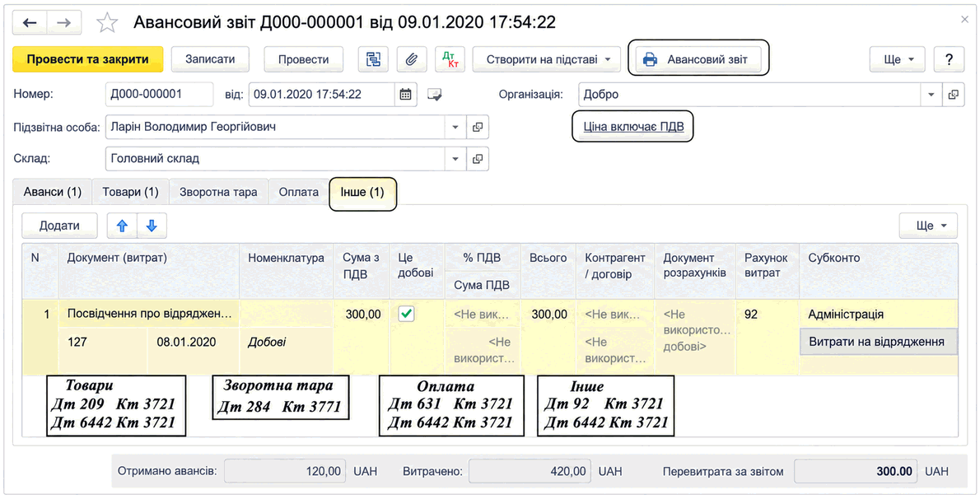Toggle the Це добові checkbox
Image resolution: width=980 pixels, height=499 pixels.
click(406, 315)
